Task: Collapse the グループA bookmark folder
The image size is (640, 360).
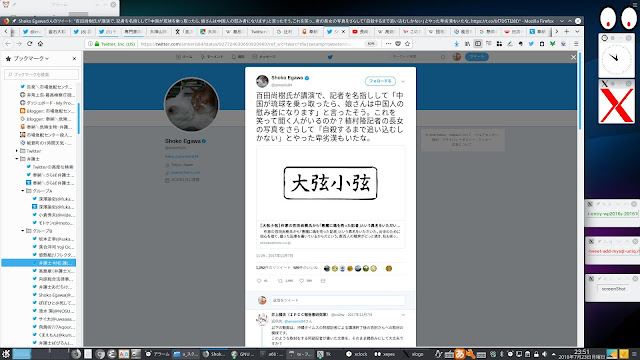Action: (23, 191)
